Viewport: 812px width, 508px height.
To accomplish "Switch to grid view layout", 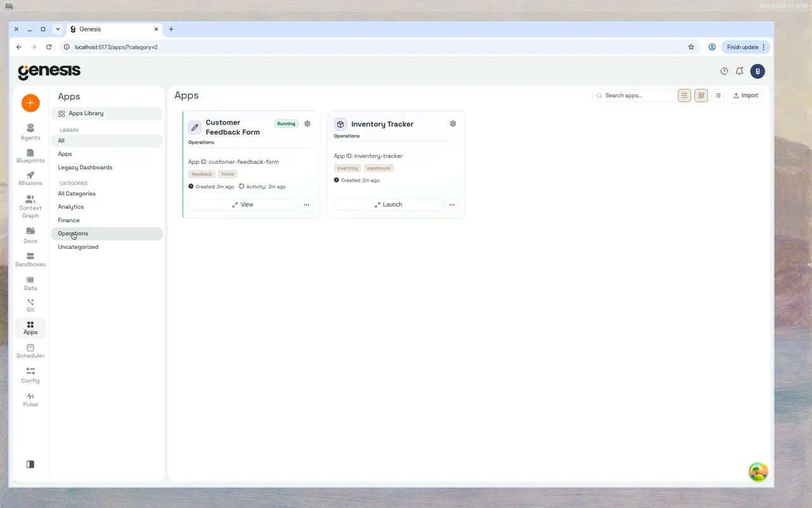I will (701, 95).
